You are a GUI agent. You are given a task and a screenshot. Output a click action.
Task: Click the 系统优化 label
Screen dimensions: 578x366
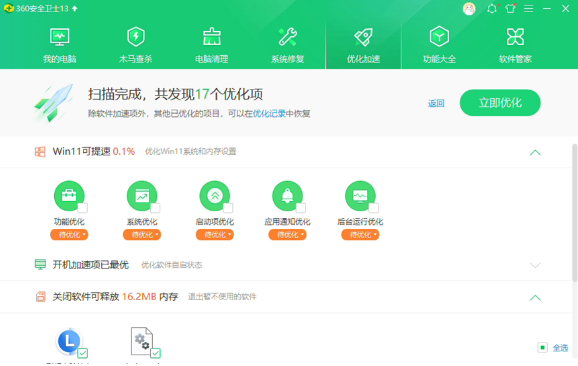[x=142, y=222]
